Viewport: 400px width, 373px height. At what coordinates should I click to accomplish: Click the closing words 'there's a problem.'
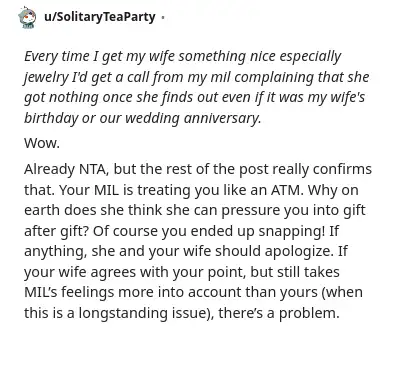point(279,313)
